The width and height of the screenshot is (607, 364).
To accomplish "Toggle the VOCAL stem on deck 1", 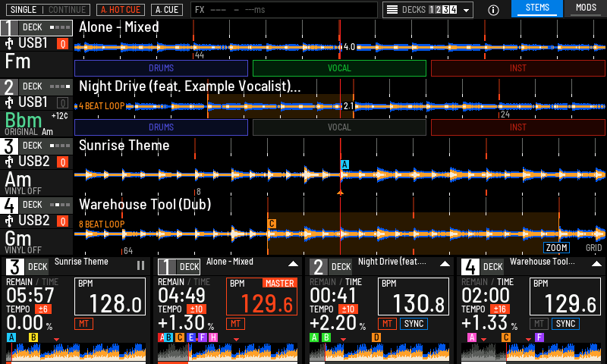I will click(x=339, y=68).
